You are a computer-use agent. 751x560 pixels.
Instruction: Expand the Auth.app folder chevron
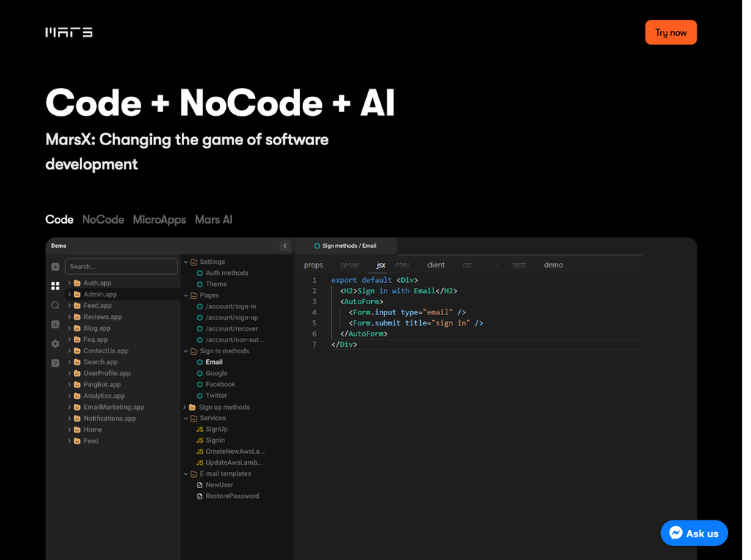70,283
